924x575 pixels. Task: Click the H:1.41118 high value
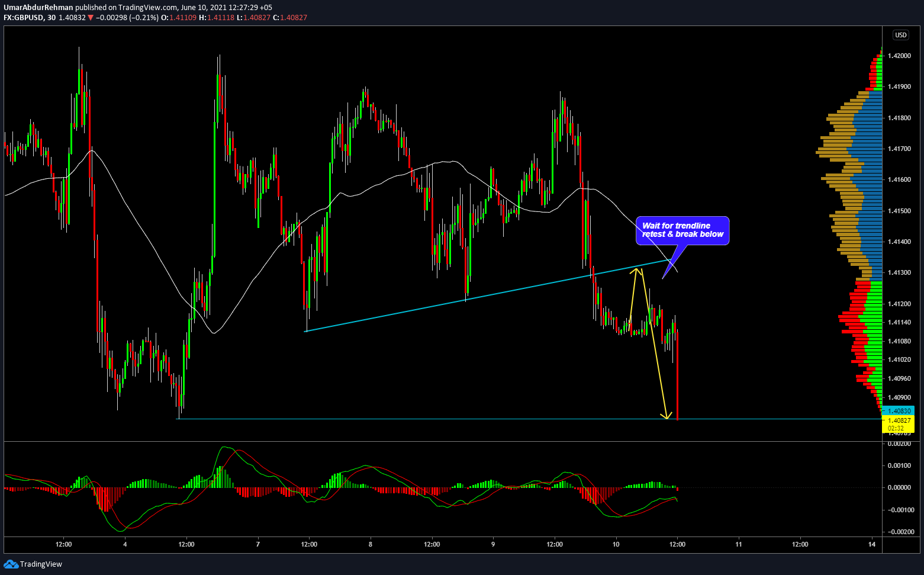(216, 18)
